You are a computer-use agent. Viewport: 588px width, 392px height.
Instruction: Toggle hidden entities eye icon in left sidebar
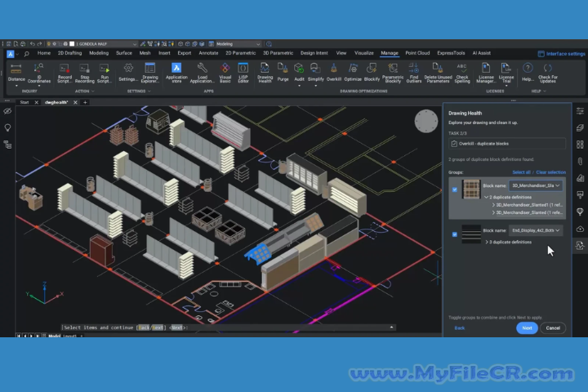[7, 111]
